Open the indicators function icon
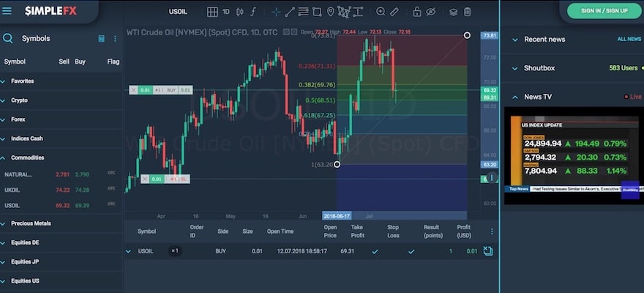This screenshot has height=293, width=644. coord(253,12)
